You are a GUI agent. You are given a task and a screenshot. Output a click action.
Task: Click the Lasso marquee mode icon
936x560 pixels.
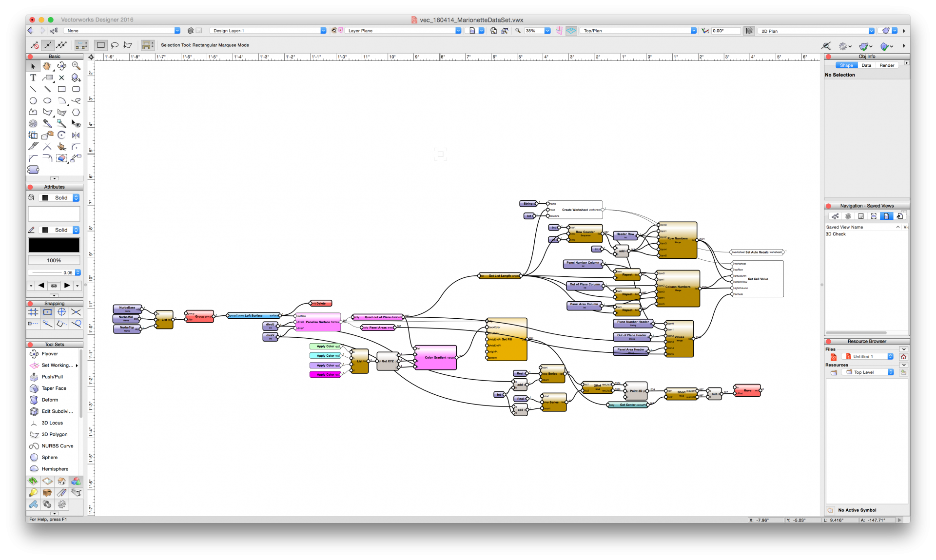tap(115, 45)
